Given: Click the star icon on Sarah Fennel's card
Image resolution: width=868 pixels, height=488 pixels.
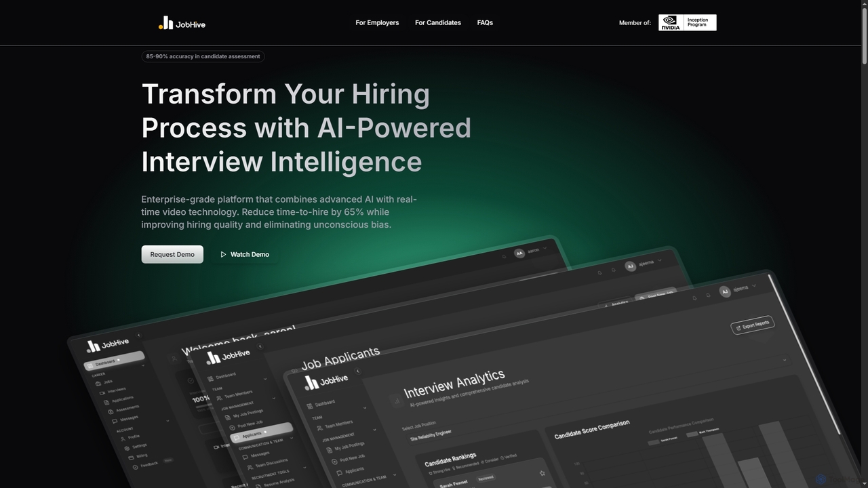Looking at the screenshot, I should coord(542,473).
